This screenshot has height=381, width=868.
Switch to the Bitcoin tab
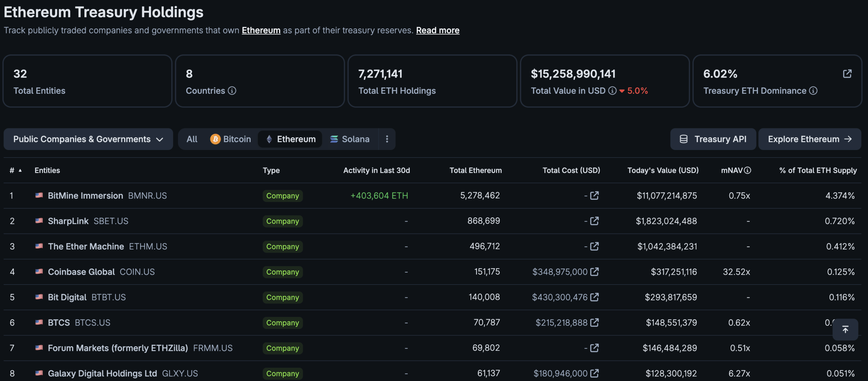[231, 139]
